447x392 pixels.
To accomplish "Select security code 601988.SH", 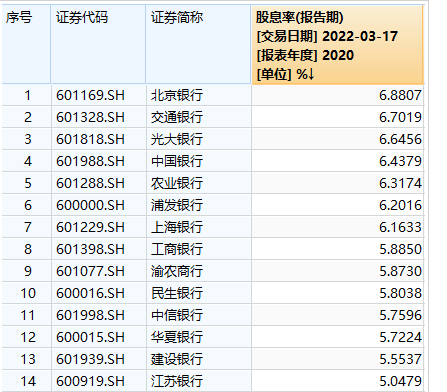I will coord(90,161).
